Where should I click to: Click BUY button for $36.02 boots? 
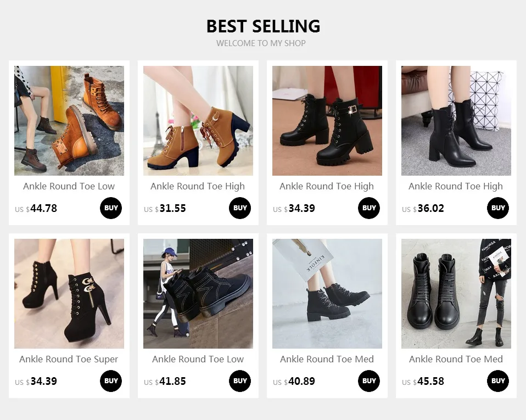[x=498, y=208]
